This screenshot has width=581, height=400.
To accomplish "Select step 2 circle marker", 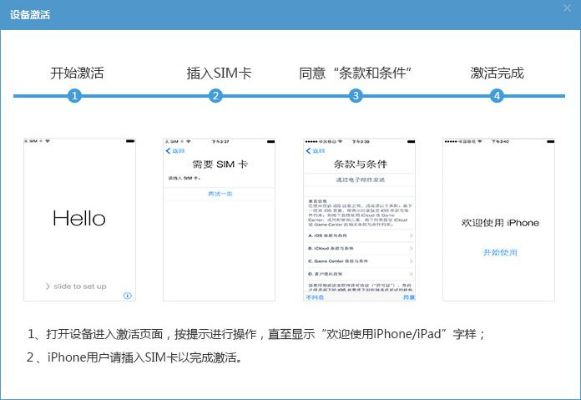I will pyautogui.click(x=215, y=96).
